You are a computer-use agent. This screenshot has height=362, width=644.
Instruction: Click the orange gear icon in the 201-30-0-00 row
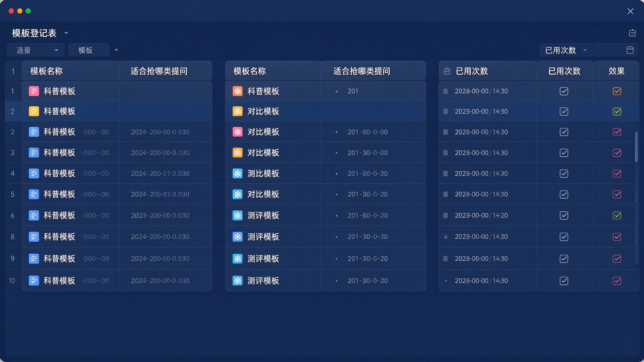click(238, 152)
